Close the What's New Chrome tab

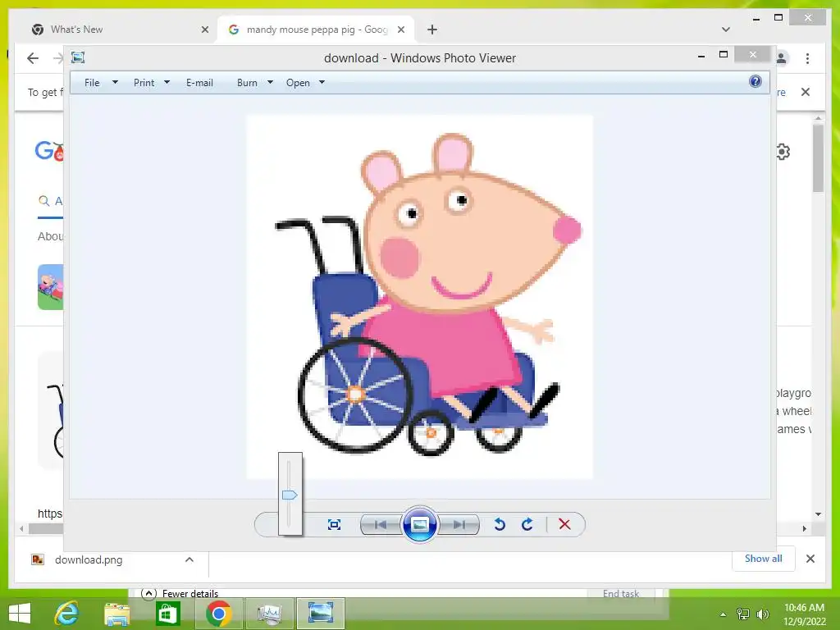[204, 30]
